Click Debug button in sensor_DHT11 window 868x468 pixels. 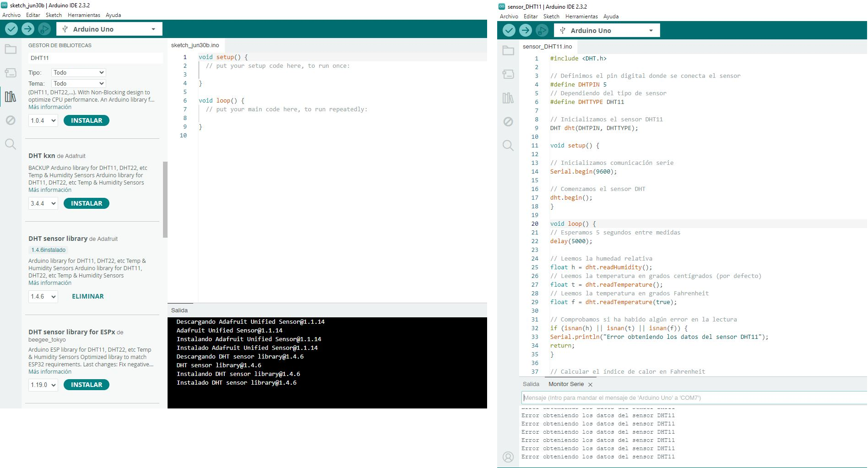click(542, 30)
